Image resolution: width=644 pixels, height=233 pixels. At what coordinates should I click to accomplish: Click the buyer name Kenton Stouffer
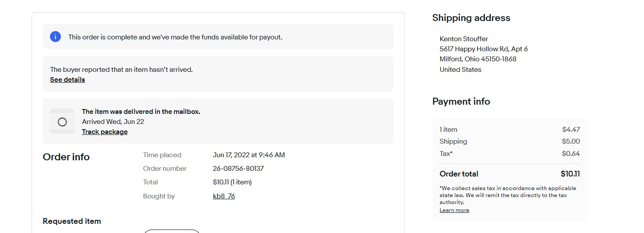464,39
